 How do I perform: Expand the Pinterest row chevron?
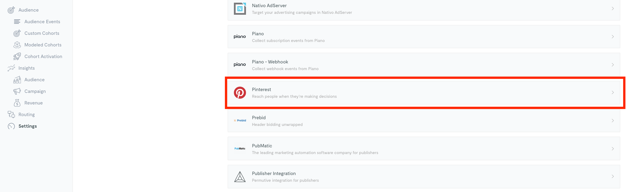click(612, 93)
